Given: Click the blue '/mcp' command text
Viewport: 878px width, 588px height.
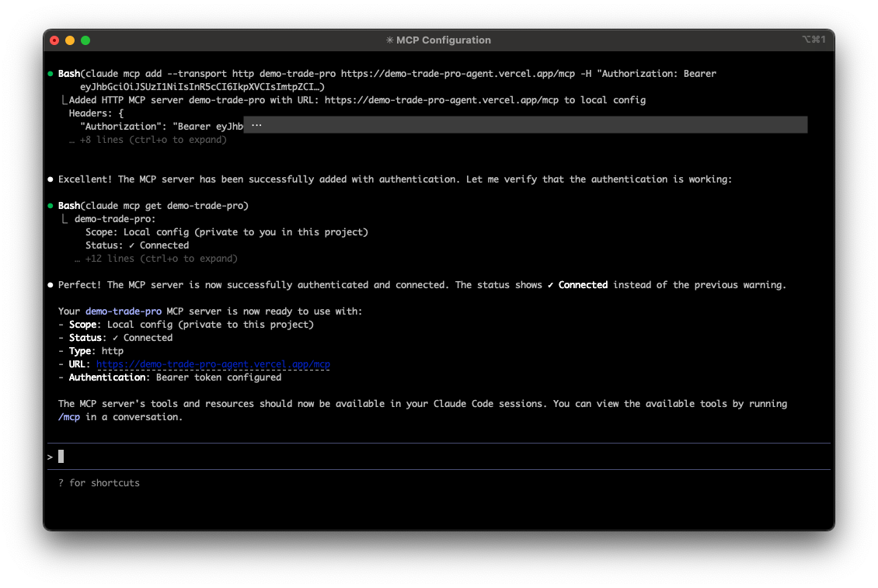Looking at the screenshot, I should [69, 417].
